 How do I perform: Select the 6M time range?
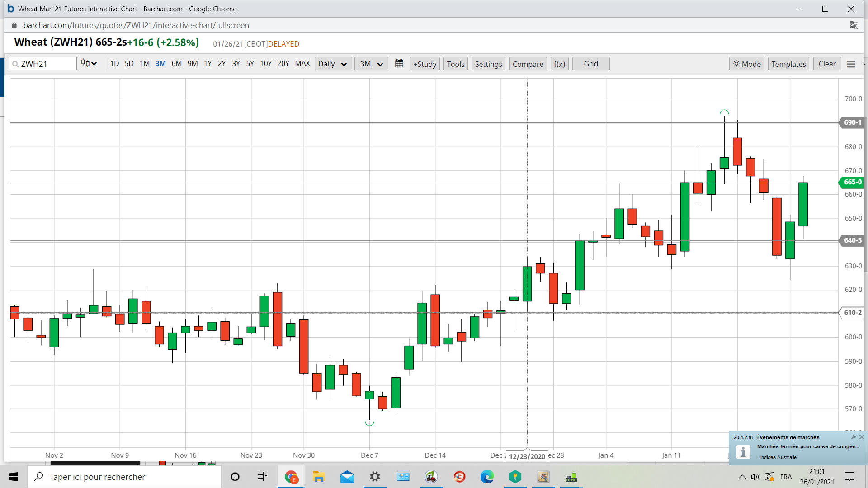(x=177, y=64)
